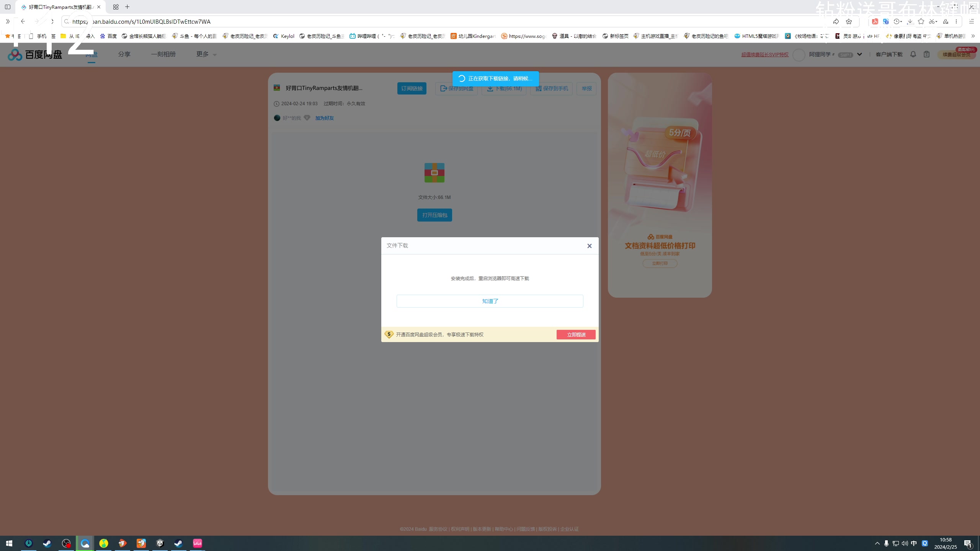The image size is (980, 551).
Task: Open the 帮助中心 footer link
Action: coord(504,529)
